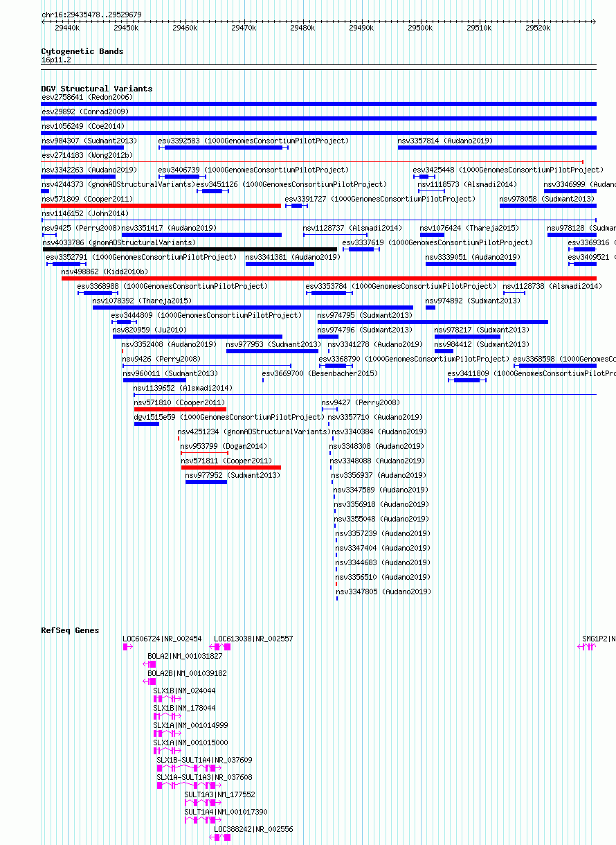Click variant label nsv1128737 (Alsmadi2014)

click(x=352, y=228)
